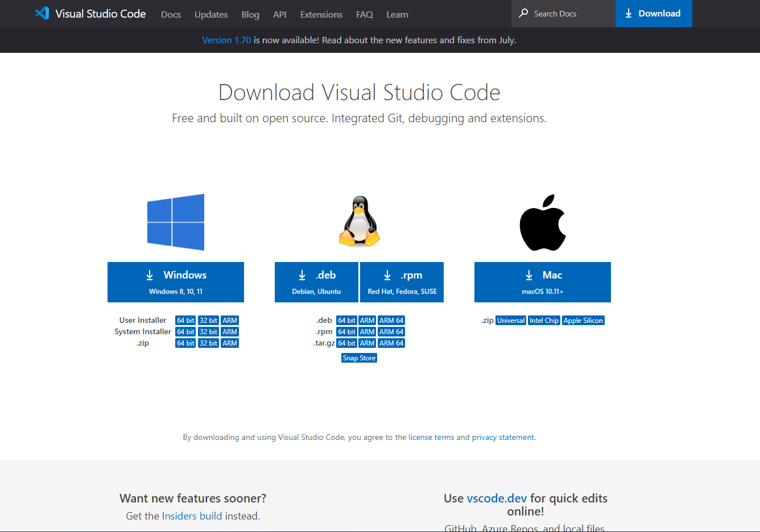
Task: Open the Docs menu item
Action: pyautogui.click(x=171, y=15)
